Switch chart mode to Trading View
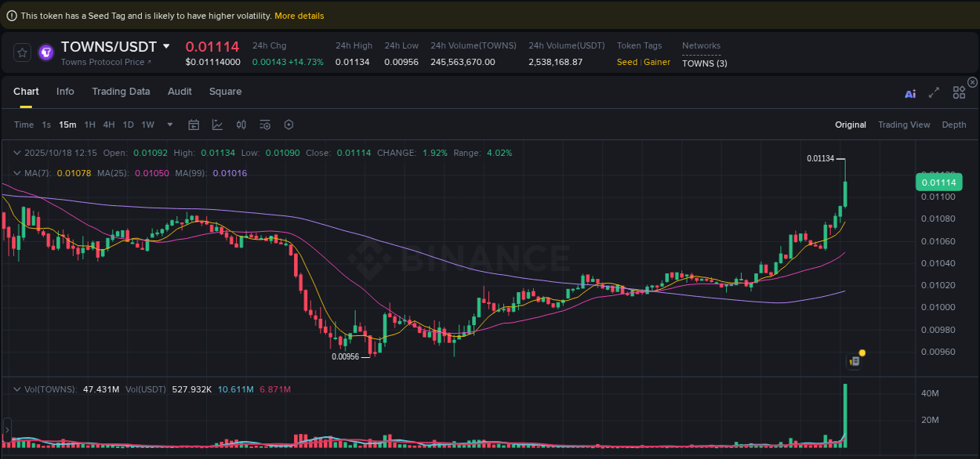Image resolution: width=980 pixels, height=459 pixels. point(904,125)
